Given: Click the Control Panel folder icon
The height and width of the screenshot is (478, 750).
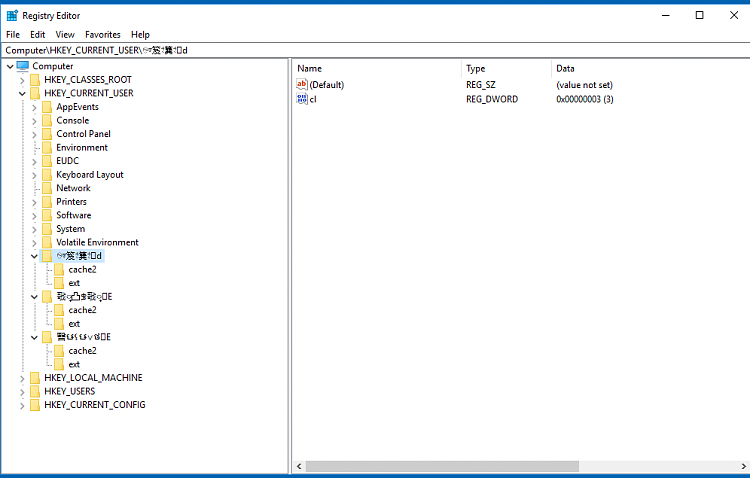Looking at the screenshot, I should pos(46,133).
